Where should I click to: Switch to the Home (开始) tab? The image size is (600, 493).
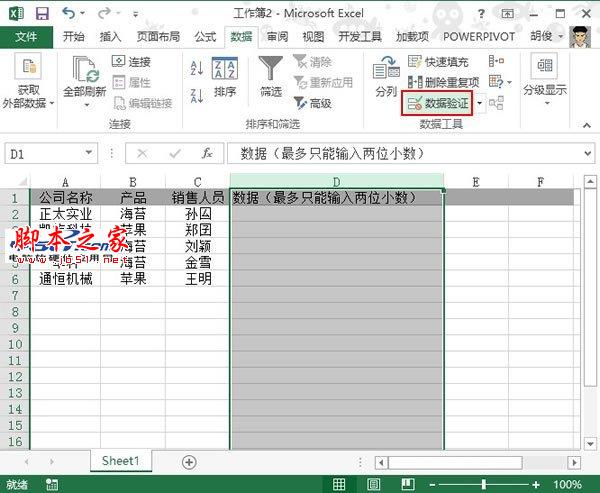73,37
